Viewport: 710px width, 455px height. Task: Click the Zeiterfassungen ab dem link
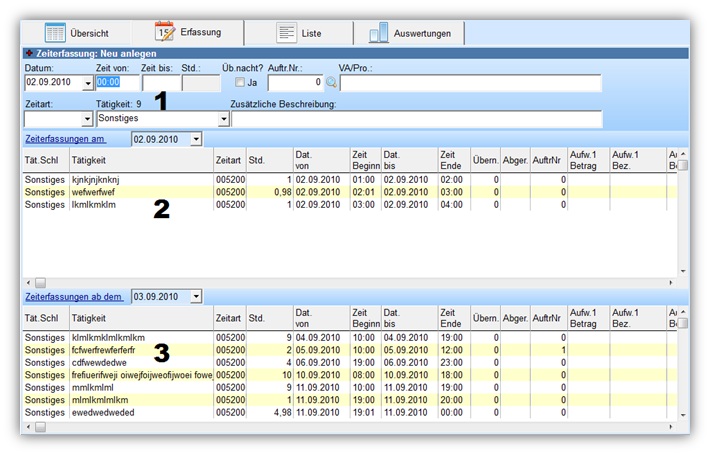tap(74, 297)
